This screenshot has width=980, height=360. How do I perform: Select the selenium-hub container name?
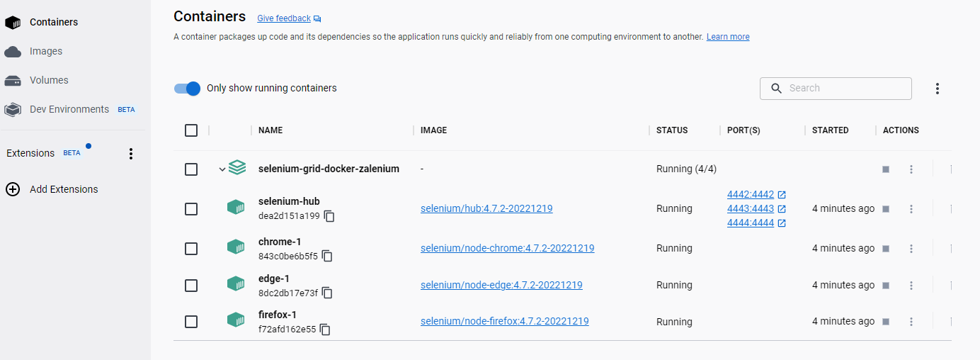tap(289, 202)
